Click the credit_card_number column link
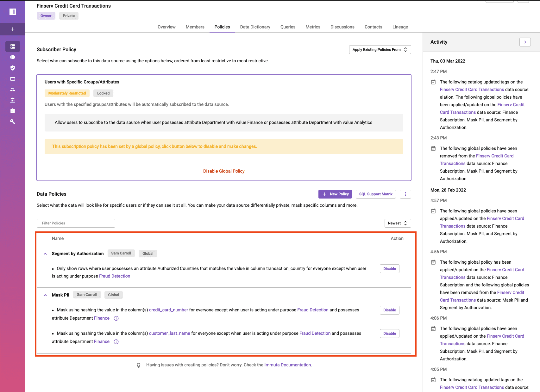540x392 pixels. click(168, 310)
